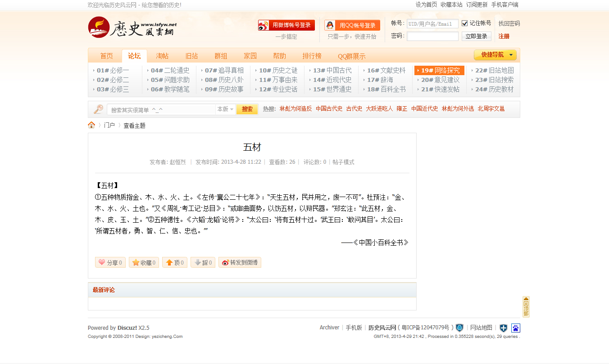Click the 找回密码 recover password link
Image resolution: width=609 pixels, height=364 pixels.
pyautogui.click(x=509, y=23)
